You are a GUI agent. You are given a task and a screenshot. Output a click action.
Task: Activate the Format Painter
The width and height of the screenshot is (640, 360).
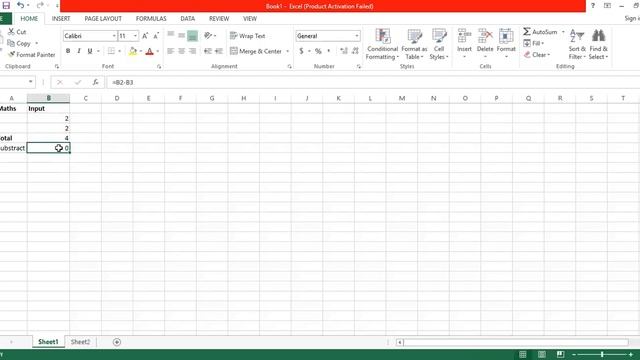click(x=31, y=55)
